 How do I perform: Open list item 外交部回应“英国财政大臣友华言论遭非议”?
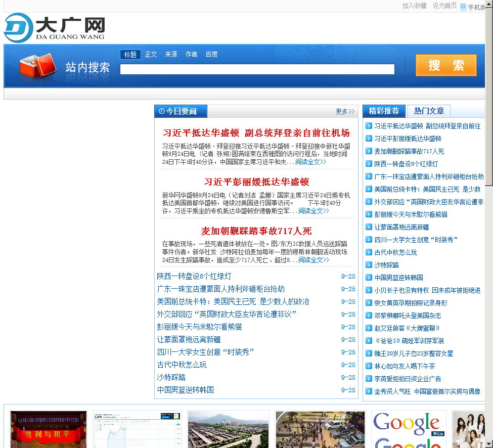tap(227, 314)
